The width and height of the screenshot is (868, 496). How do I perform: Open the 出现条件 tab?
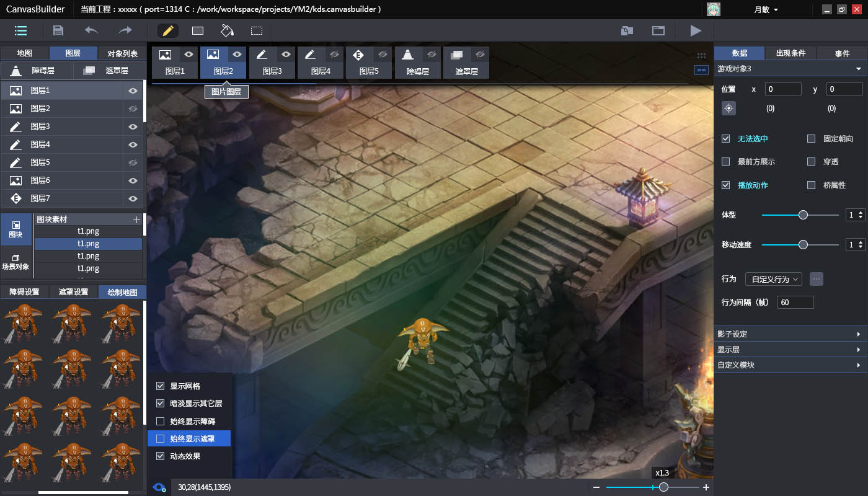coord(790,53)
